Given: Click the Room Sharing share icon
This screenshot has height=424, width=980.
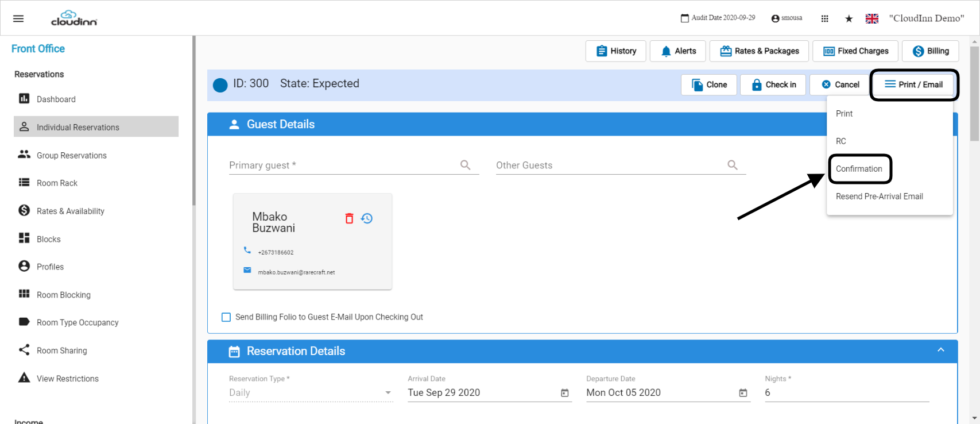Looking at the screenshot, I should click(x=24, y=350).
